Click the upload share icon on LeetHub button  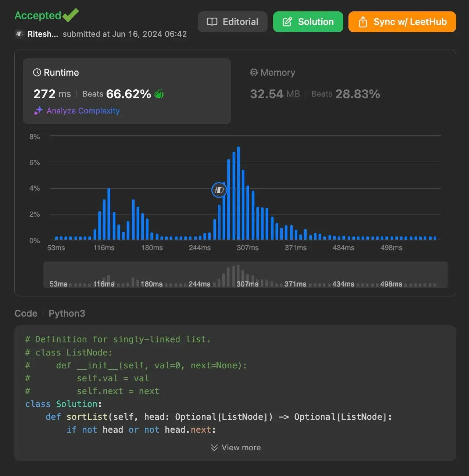point(363,22)
